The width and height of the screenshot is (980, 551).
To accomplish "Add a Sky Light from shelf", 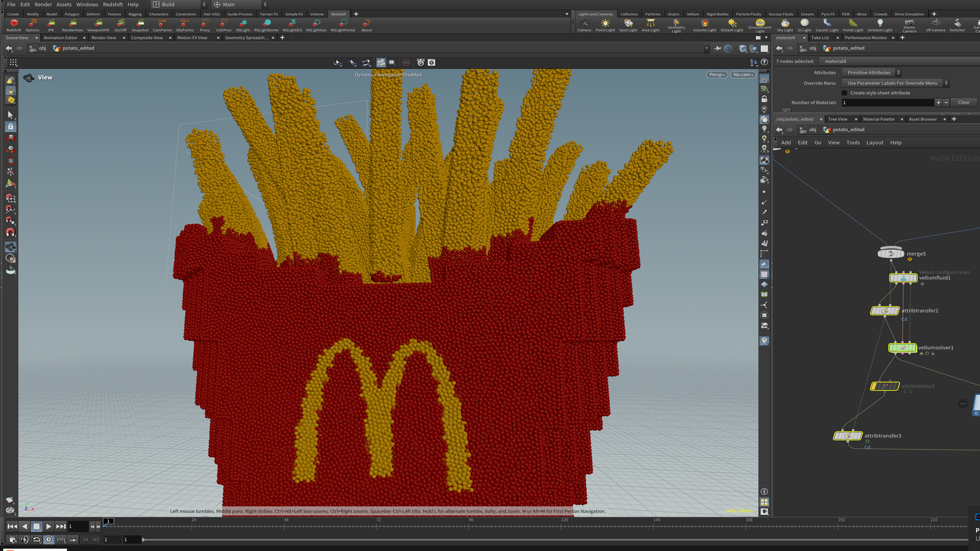I will (785, 26).
